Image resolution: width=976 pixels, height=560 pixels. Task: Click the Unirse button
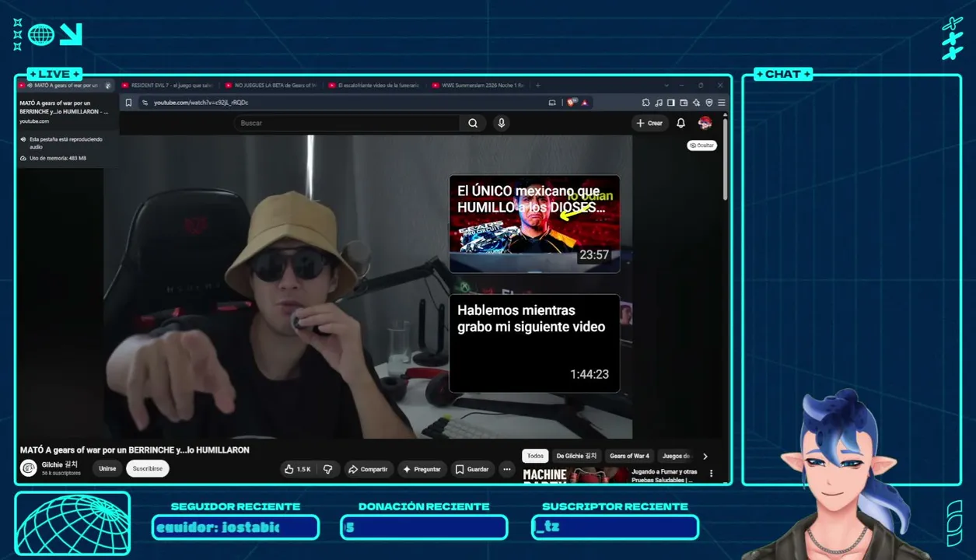tap(107, 469)
